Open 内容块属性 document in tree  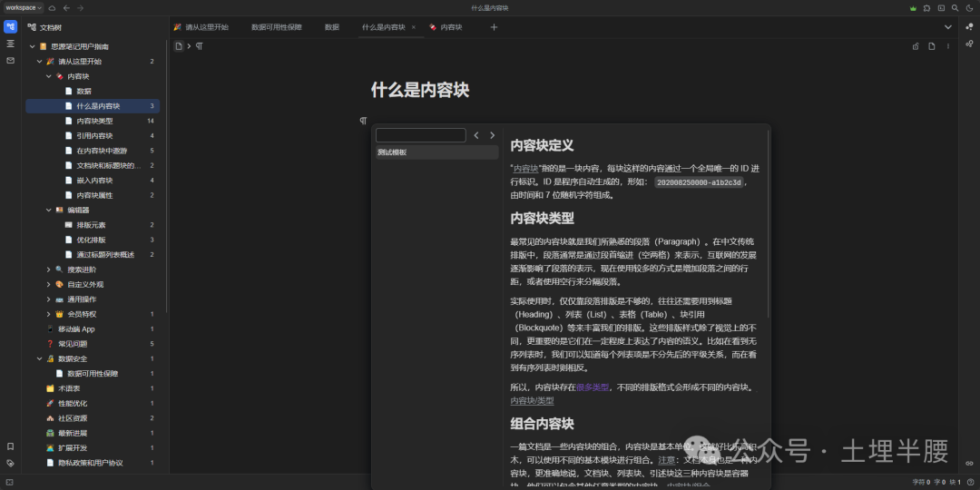point(93,196)
